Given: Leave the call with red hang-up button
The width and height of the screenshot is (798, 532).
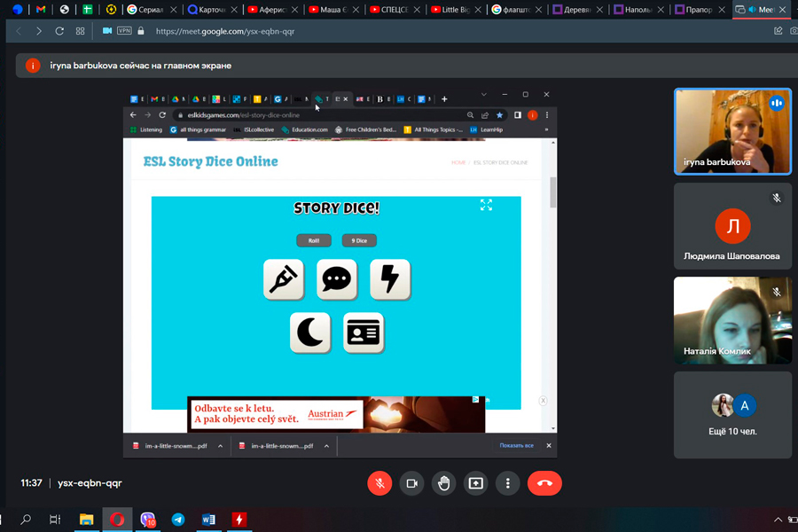Looking at the screenshot, I should pyautogui.click(x=544, y=483).
